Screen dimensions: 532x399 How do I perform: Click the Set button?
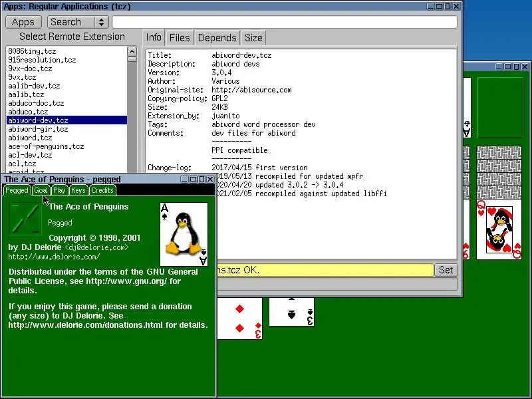tap(446, 270)
